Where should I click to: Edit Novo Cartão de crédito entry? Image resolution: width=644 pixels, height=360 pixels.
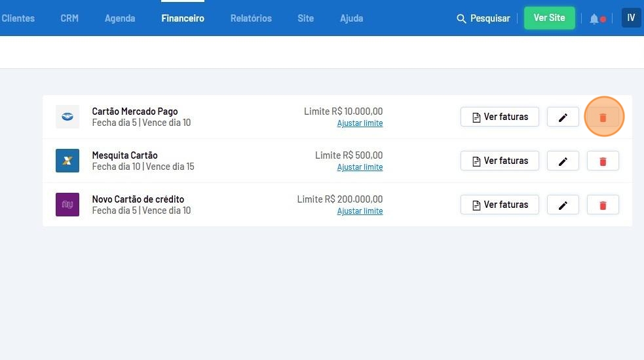pyautogui.click(x=563, y=205)
